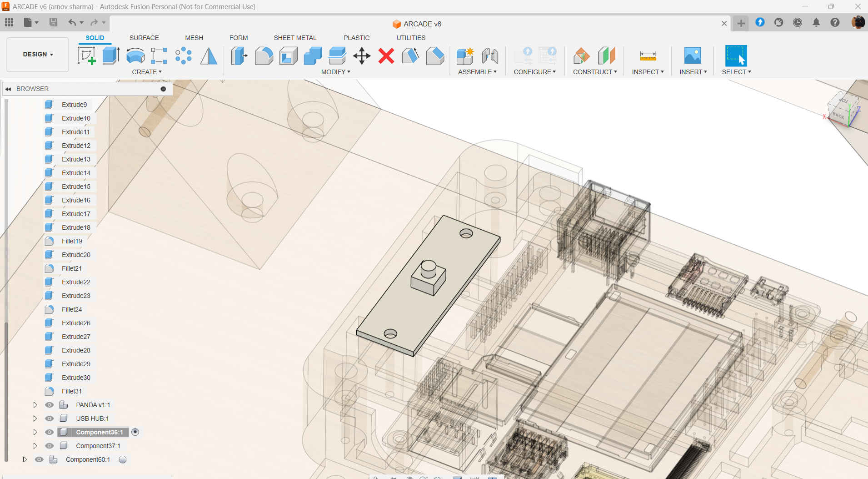Select the Shell tool icon
This screenshot has height=479, width=868.
(288, 56)
